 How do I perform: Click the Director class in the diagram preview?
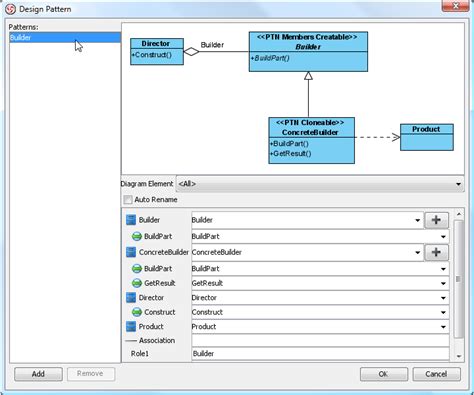pos(157,52)
